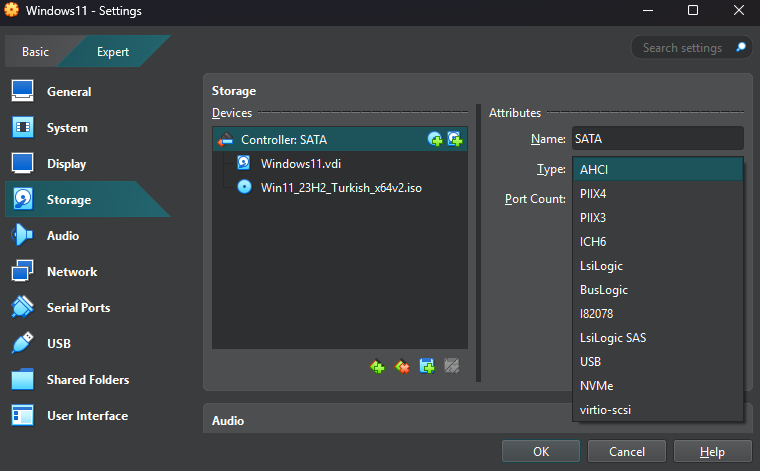Click the OK button
This screenshot has height=471, width=760.
(541, 452)
